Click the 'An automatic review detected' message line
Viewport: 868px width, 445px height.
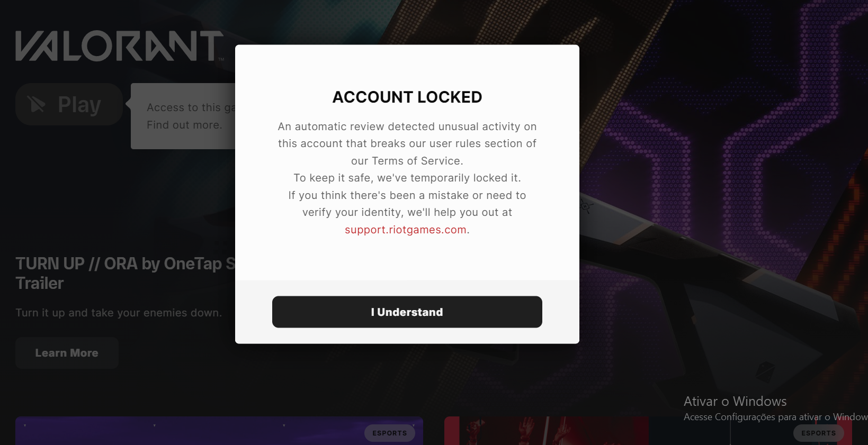tap(407, 126)
